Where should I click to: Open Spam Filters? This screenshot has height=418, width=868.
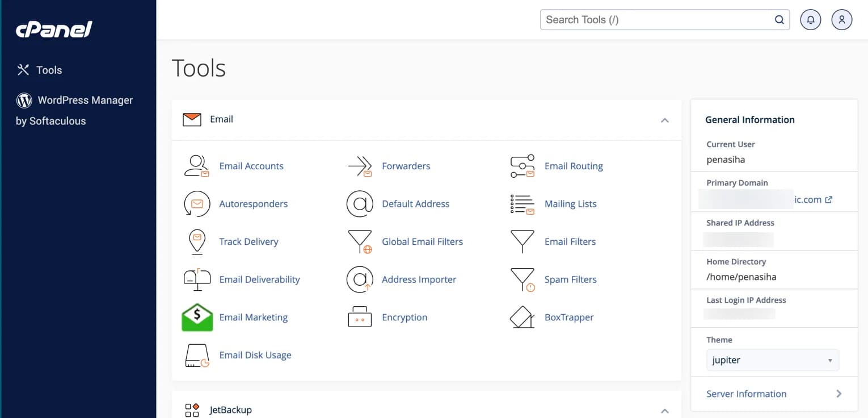click(x=571, y=279)
